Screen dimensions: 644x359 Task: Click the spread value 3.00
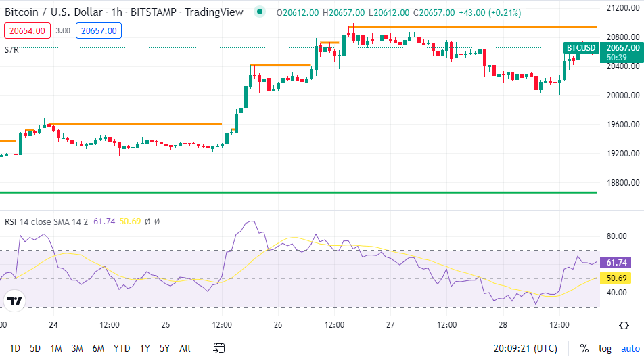pyautogui.click(x=63, y=31)
